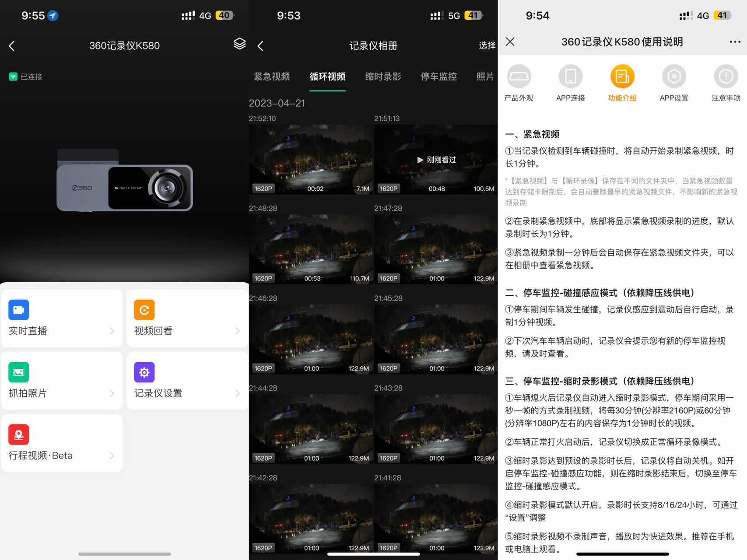The width and height of the screenshot is (747, 560).
Task: Select the 视频回看 playback icon
Action: tap(144, 310)
